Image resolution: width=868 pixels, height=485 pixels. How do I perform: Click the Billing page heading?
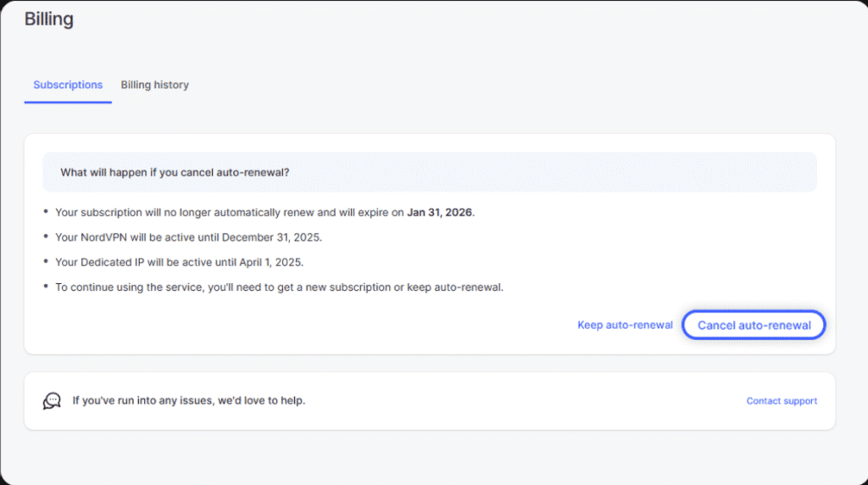click(48, 19)
